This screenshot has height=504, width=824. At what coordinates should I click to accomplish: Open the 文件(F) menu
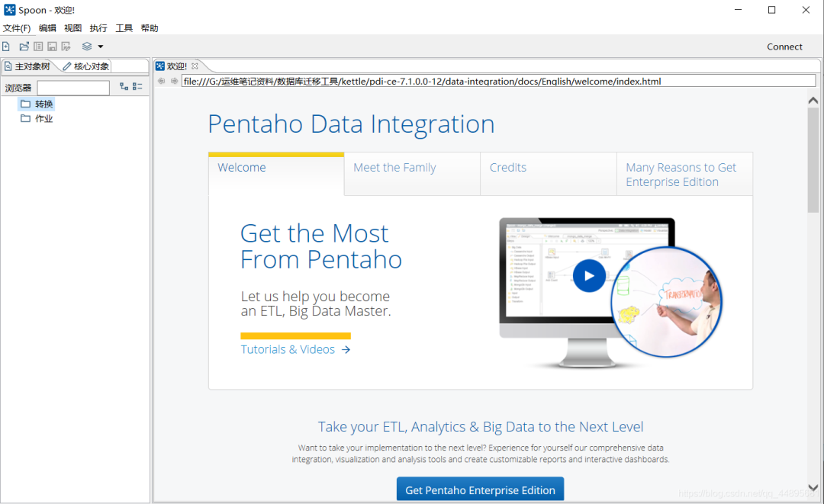[17, 28]
